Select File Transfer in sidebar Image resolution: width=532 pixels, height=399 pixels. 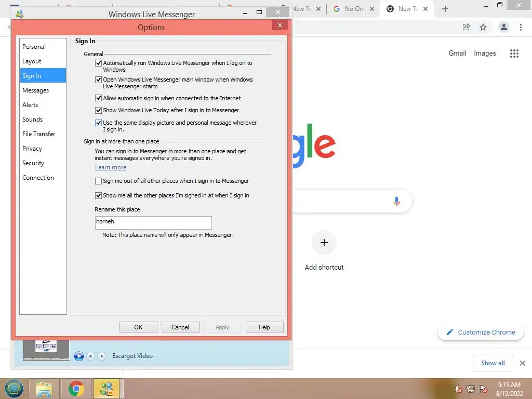43,134
